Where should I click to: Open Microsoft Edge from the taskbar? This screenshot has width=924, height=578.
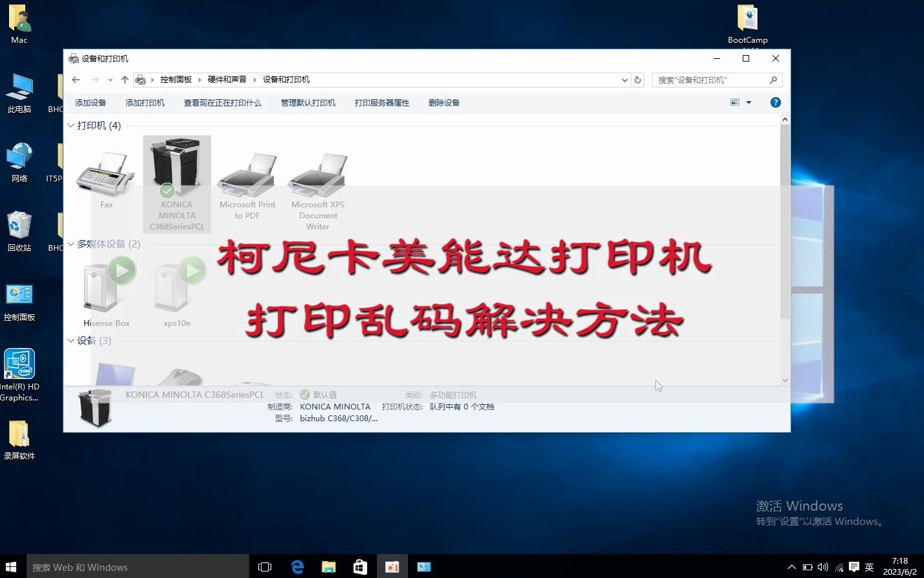297,566
